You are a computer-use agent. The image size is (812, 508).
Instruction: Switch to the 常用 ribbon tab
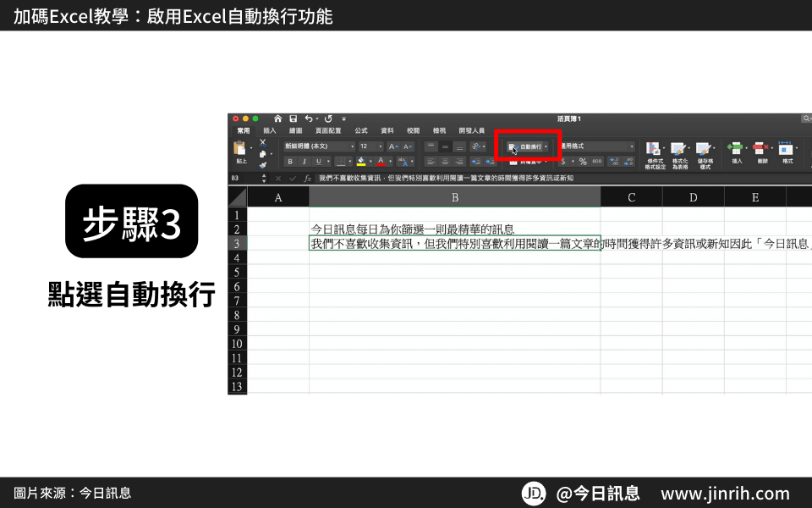click(244, 130)
